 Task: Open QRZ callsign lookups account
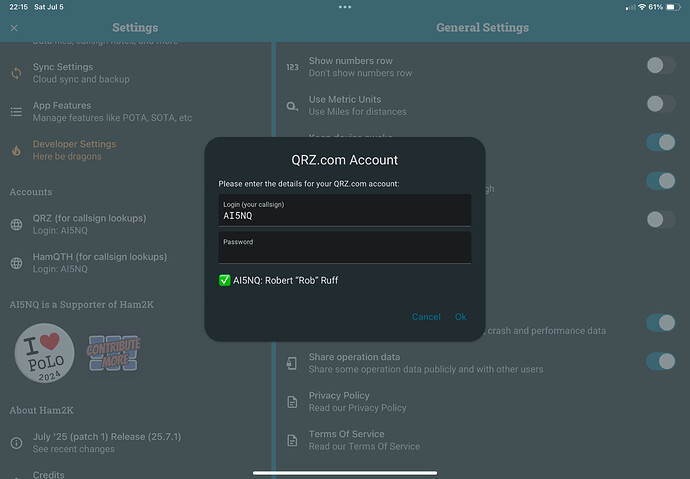point(136,224)
